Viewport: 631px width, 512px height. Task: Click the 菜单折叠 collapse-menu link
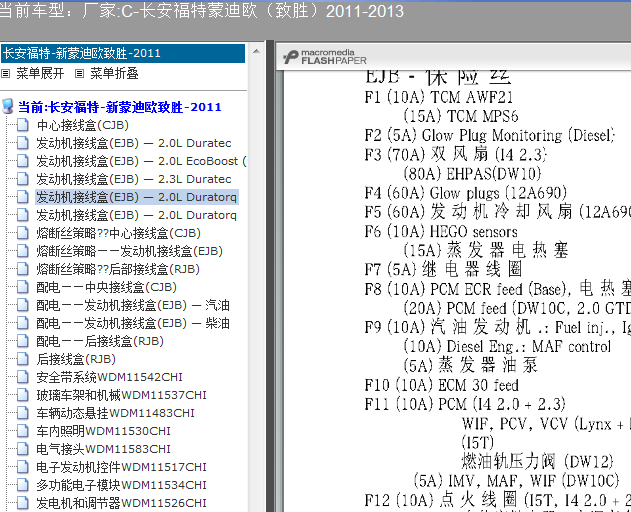click(114, 73)
